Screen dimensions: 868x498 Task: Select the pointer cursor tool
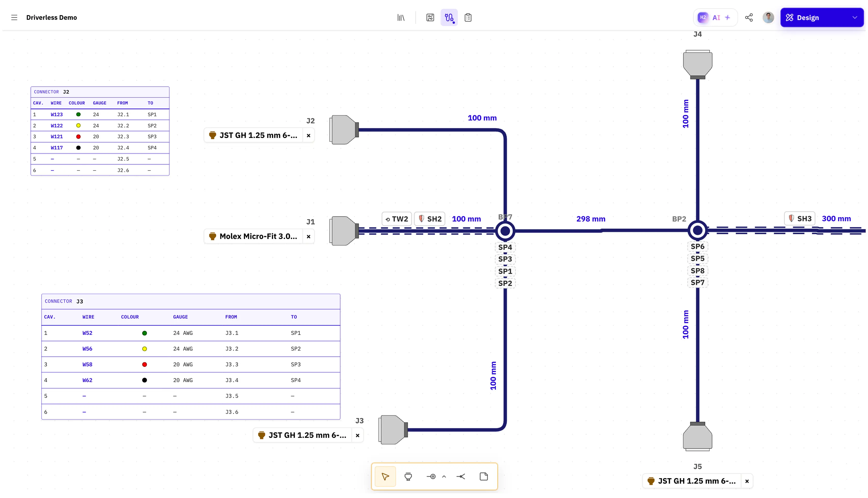click(385, 476)
